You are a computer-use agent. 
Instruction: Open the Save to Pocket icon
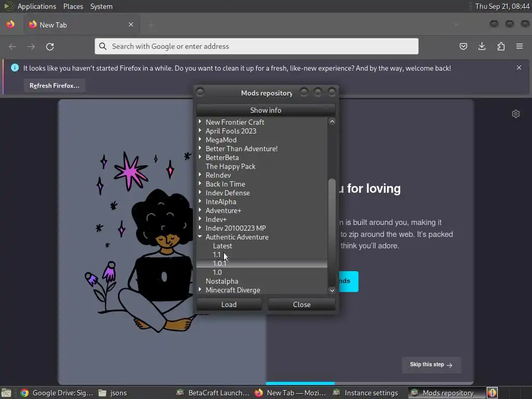coord(463,46)
